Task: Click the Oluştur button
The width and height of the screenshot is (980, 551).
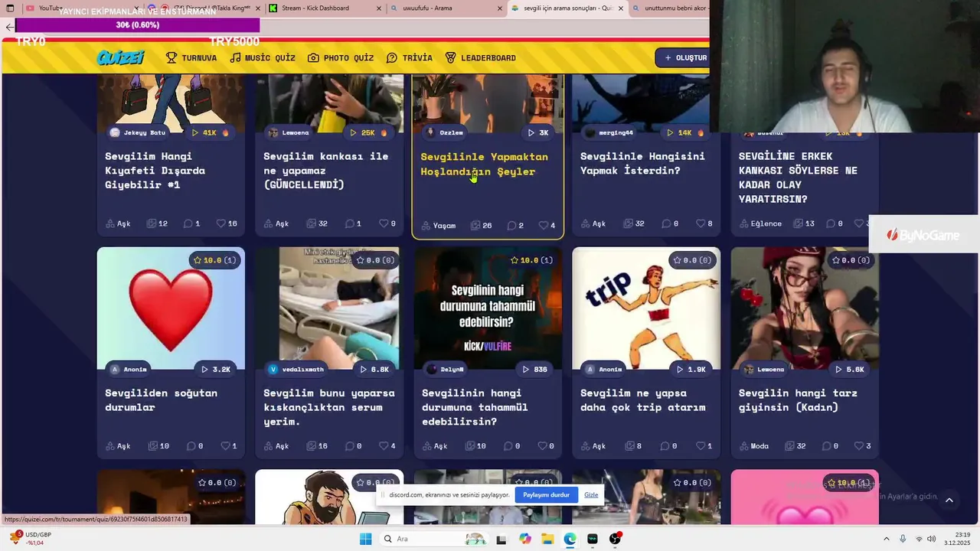Action: click(683, 57)
